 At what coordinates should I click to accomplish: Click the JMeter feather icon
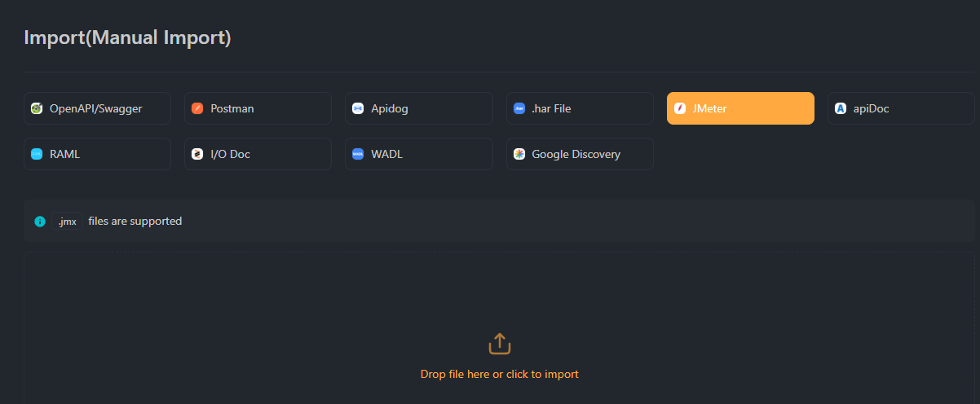click(680, 108)
